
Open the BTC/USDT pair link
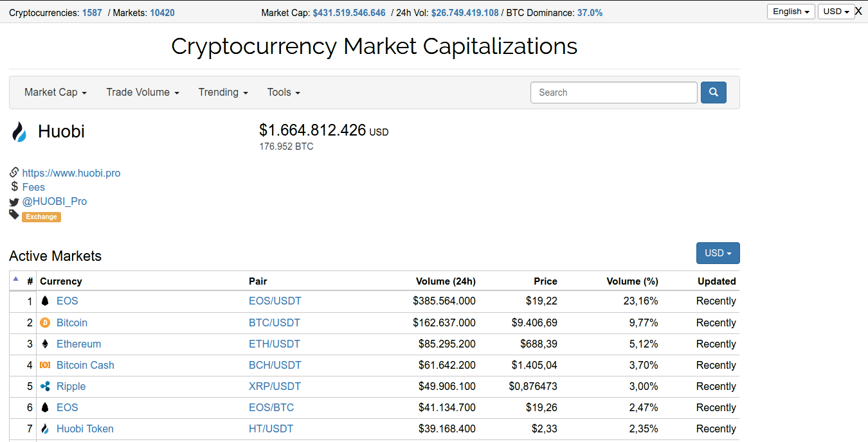click(x=275, y=323)
